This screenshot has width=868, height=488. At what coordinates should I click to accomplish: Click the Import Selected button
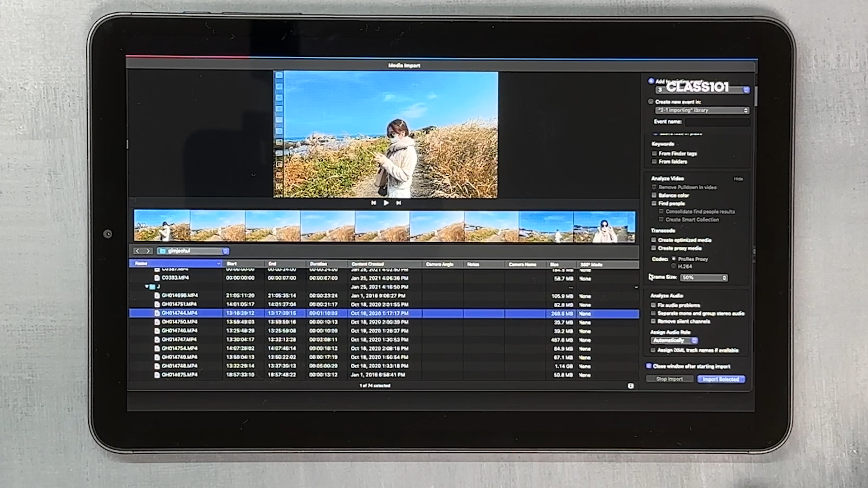point(721,379)
